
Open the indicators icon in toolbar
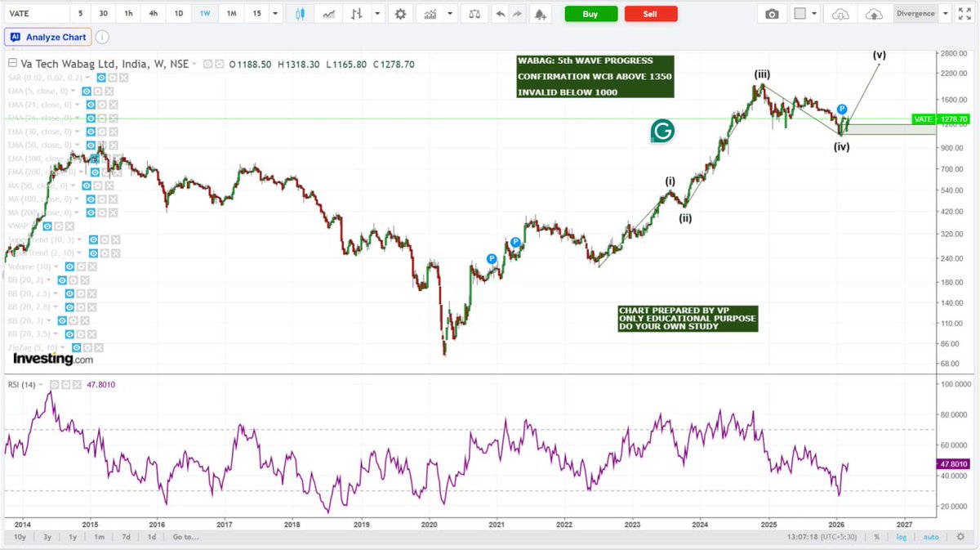point(430,14)
